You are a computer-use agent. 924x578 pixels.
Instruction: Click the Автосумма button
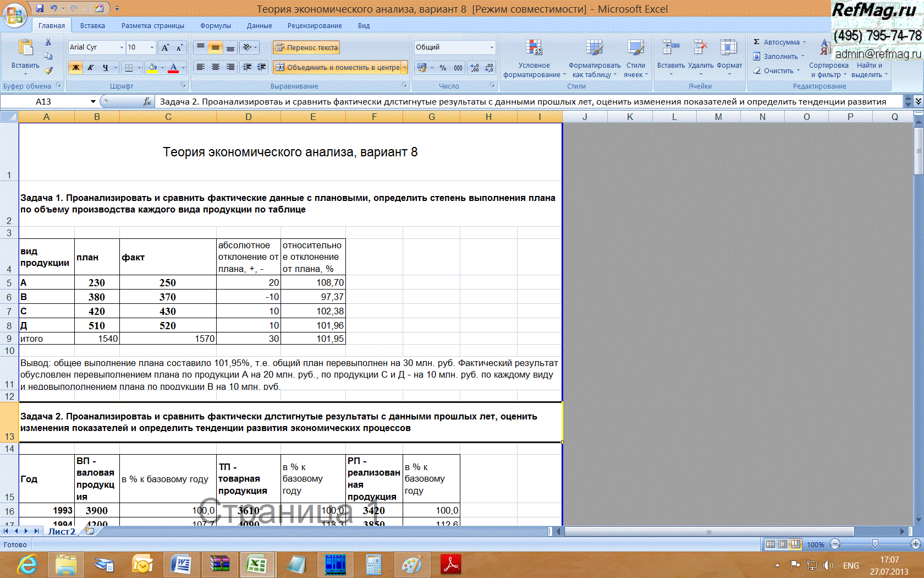point(780,42)
